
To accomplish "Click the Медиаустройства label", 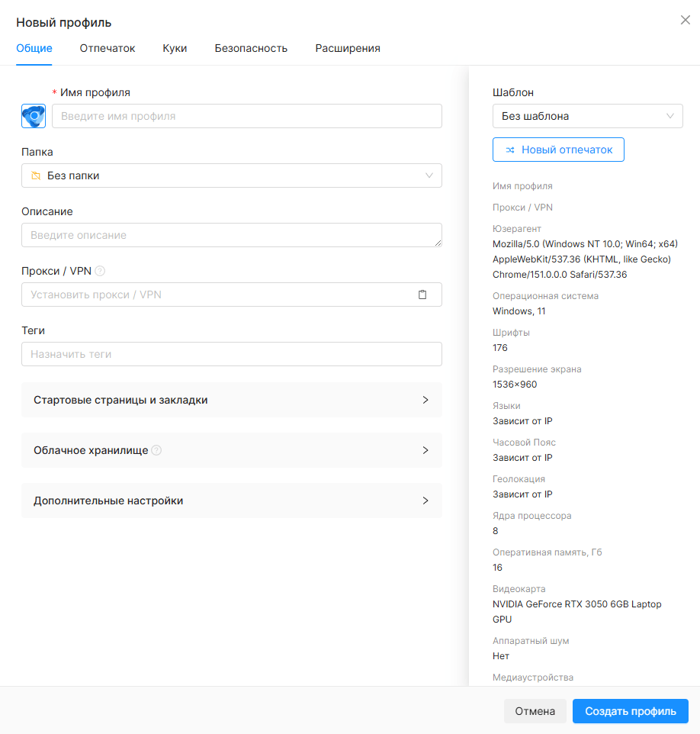I will coord(533,678).
